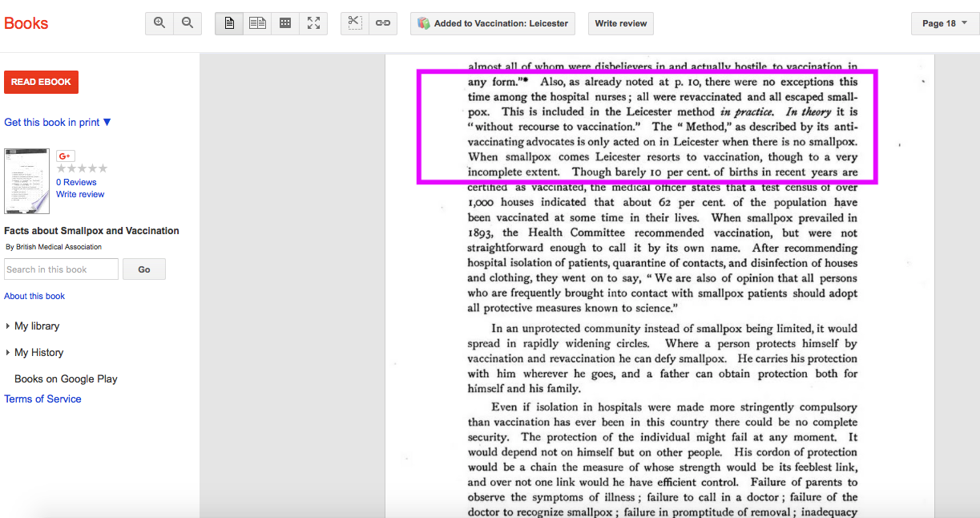Open the Terms of Service link

[x=42, y=399]
